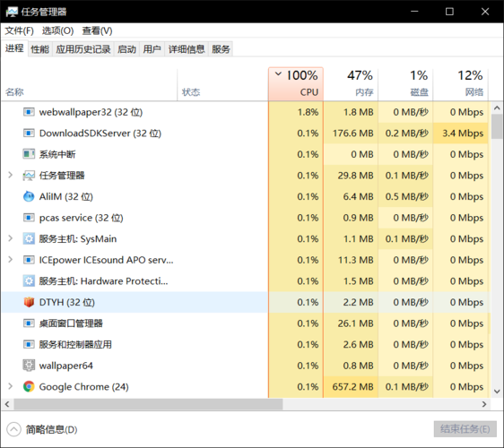Collapse to 简略信息 using the arrow button
The width and height of the screenshot is (504, 448).
tap(13, 429)
